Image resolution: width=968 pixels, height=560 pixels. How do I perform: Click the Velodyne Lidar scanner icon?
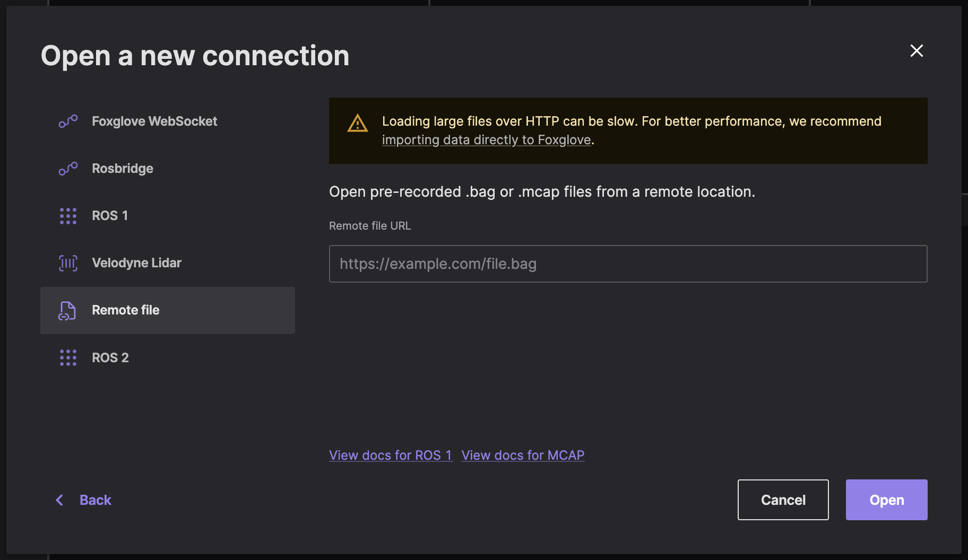[68, 263]
